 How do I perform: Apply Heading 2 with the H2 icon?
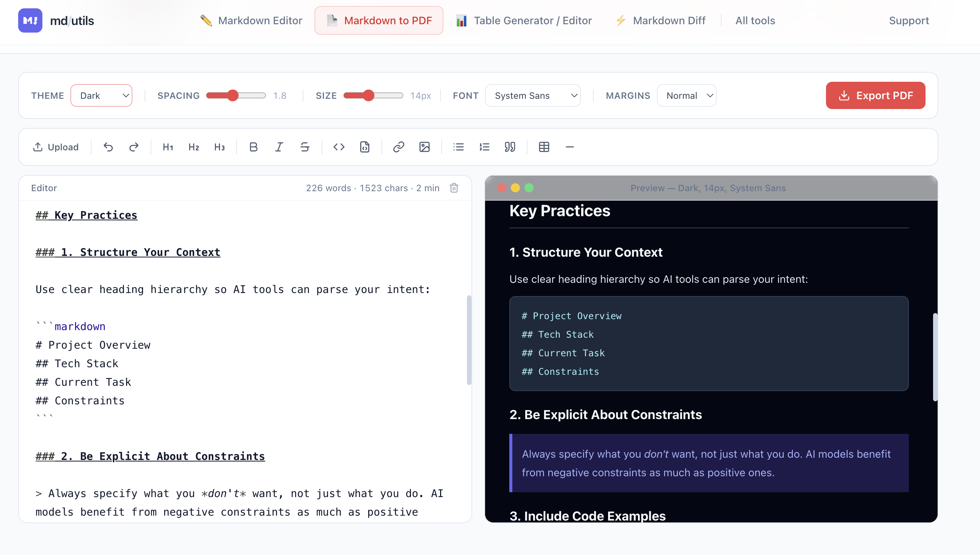[193, 147]
